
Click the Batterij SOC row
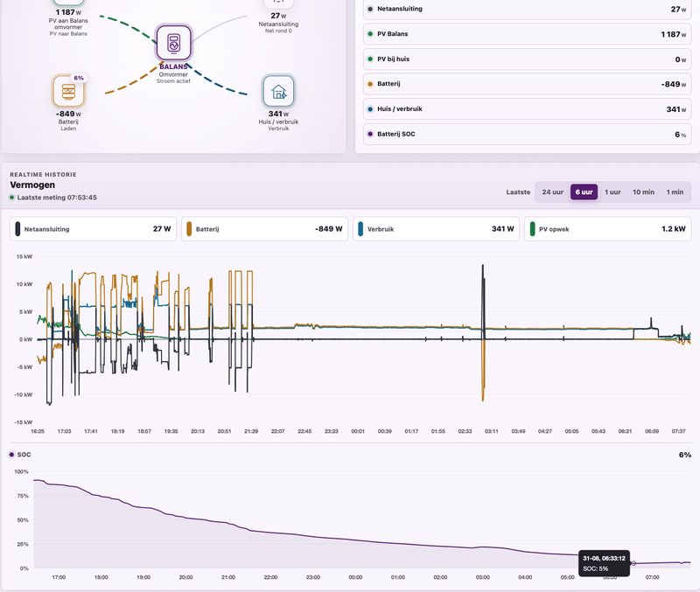point(528,134)
